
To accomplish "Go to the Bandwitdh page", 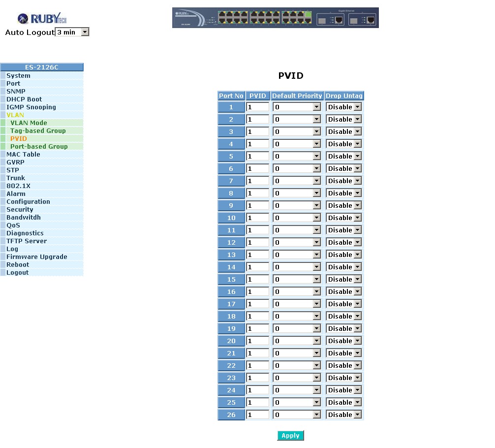I will [x=23, y=218].
